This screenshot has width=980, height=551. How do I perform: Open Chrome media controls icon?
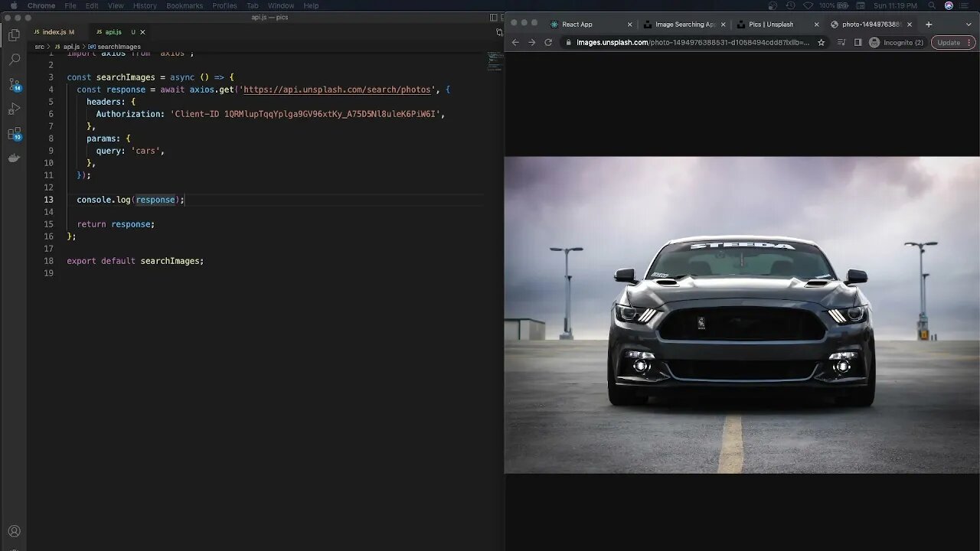pos(841,42)
